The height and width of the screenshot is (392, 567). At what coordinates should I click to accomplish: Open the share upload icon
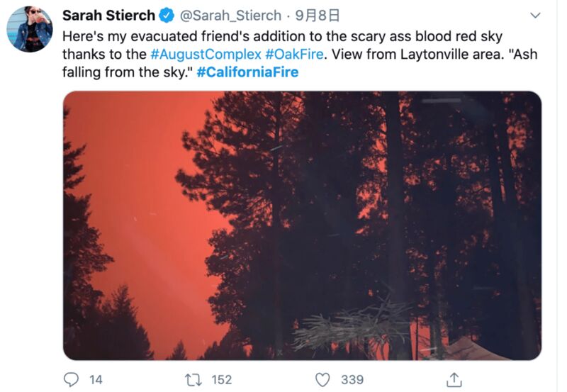(454, 379)
